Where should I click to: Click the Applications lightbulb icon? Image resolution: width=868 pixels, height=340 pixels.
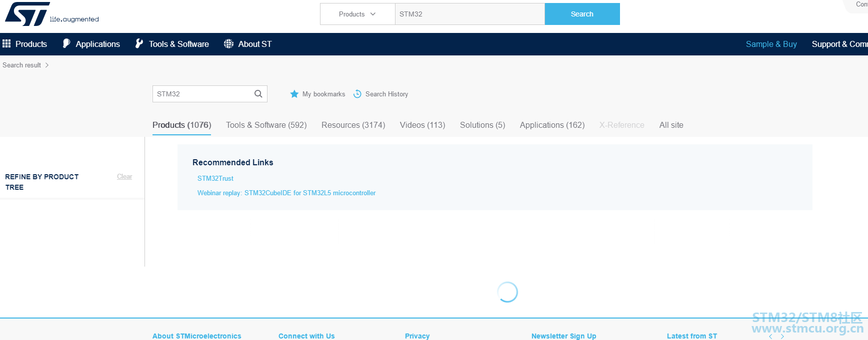[x=66, y=44]
